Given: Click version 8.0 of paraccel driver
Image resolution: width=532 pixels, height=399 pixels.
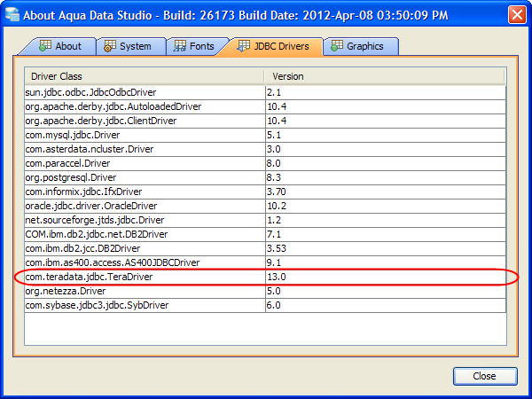Looking at the screenshot, I should [x=386, y=163].
